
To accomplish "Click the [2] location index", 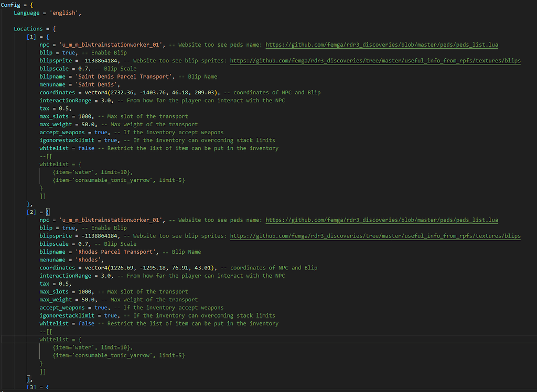I will point(31,212).
